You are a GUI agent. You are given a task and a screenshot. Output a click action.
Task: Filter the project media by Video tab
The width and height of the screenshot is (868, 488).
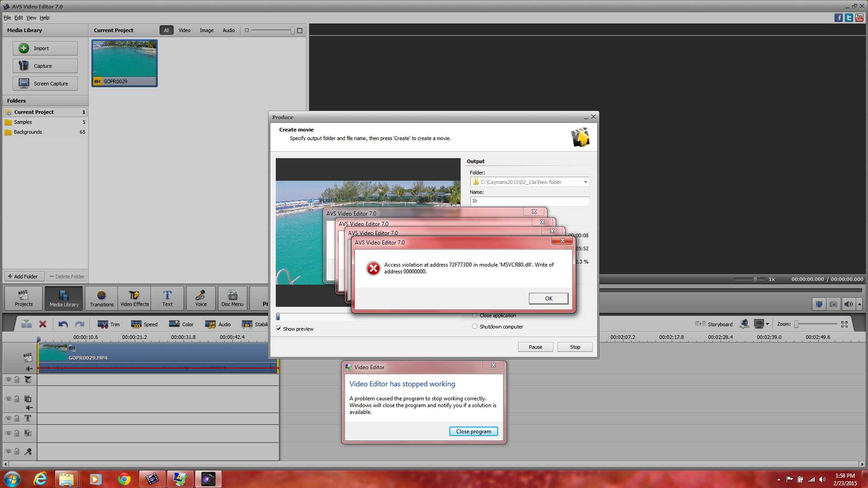pos(184,30)
